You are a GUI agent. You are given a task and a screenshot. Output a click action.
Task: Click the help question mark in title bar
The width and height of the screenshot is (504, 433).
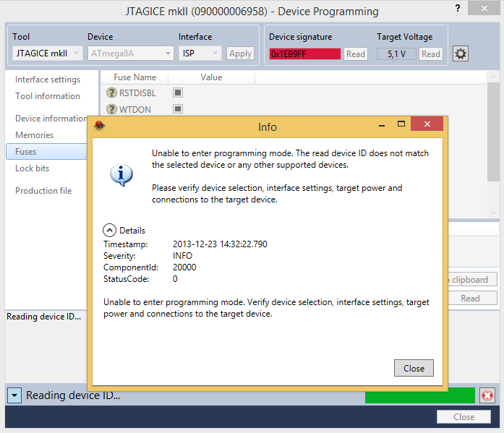point(458,8)
